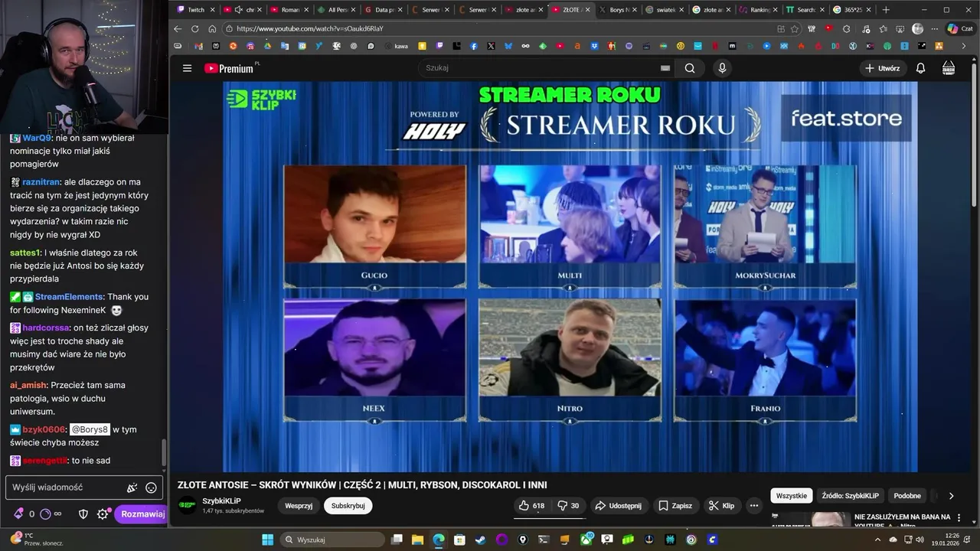Reload the page in the browser

(194, 28)
